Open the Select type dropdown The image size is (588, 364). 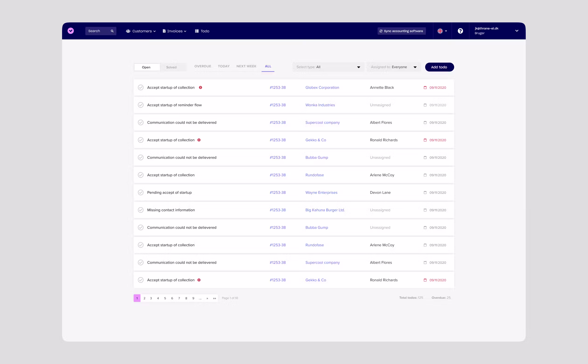tap(328, 67)
